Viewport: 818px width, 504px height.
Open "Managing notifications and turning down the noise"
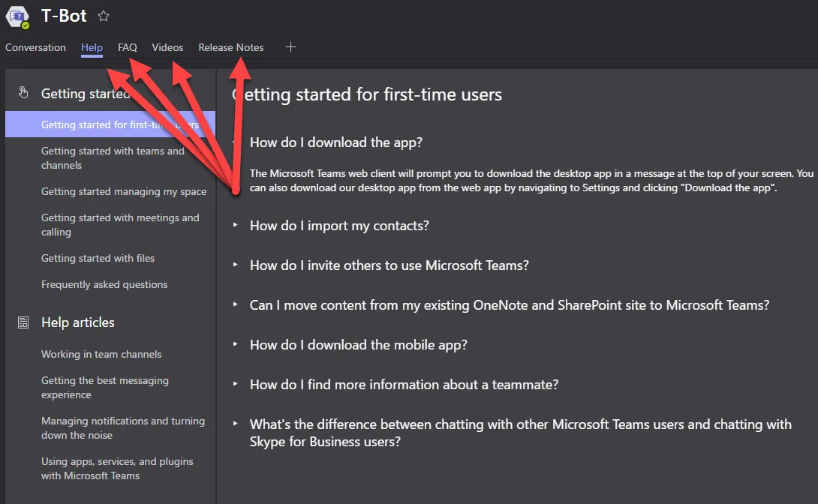pos(123,428)
